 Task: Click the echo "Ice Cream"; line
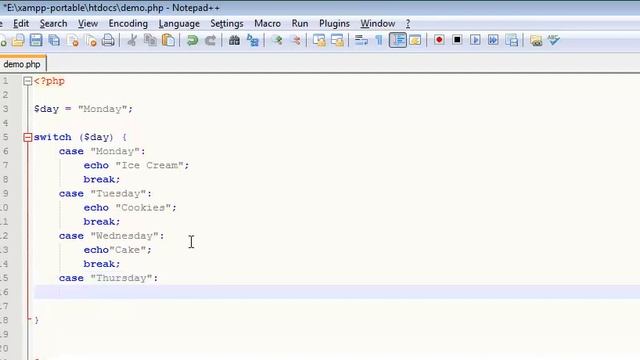click(136, 165)
